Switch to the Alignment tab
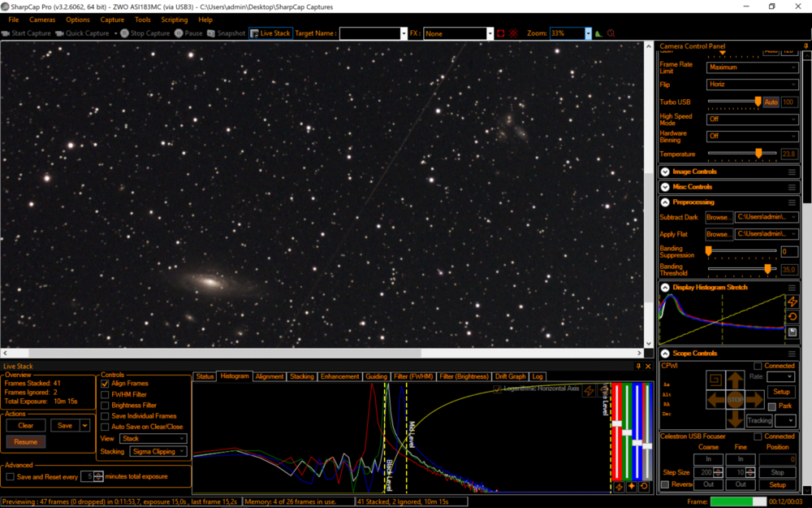The image size is (812, 508). click(270, 377)
